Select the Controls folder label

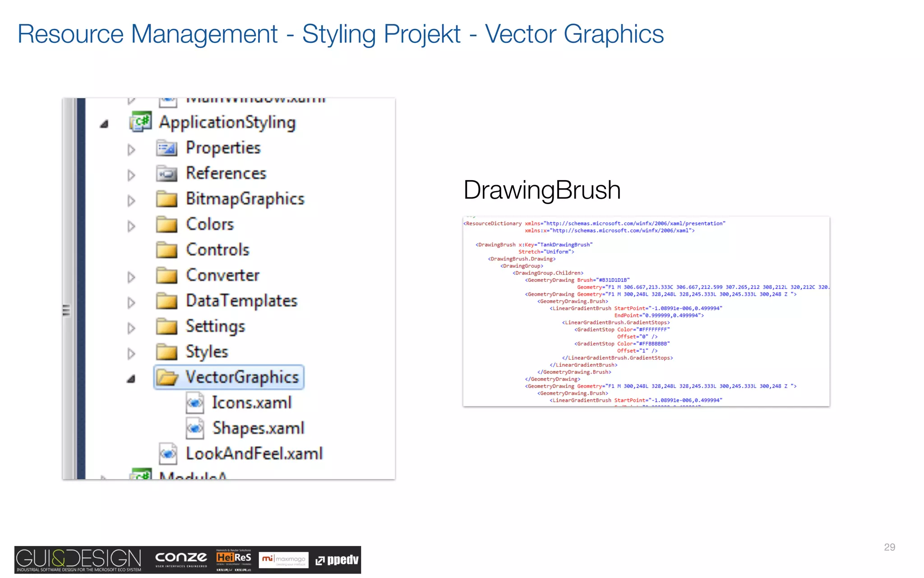point(218,250)
